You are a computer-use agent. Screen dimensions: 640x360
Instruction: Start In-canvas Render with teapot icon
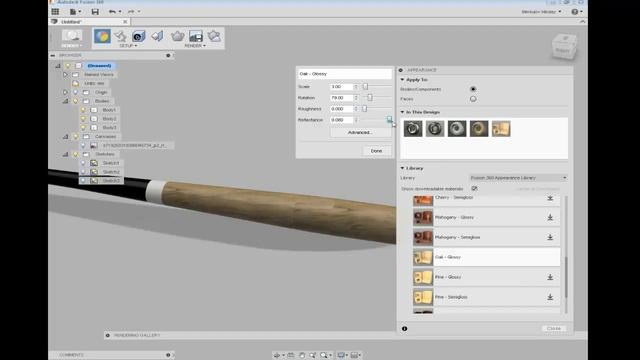point(178,36)
